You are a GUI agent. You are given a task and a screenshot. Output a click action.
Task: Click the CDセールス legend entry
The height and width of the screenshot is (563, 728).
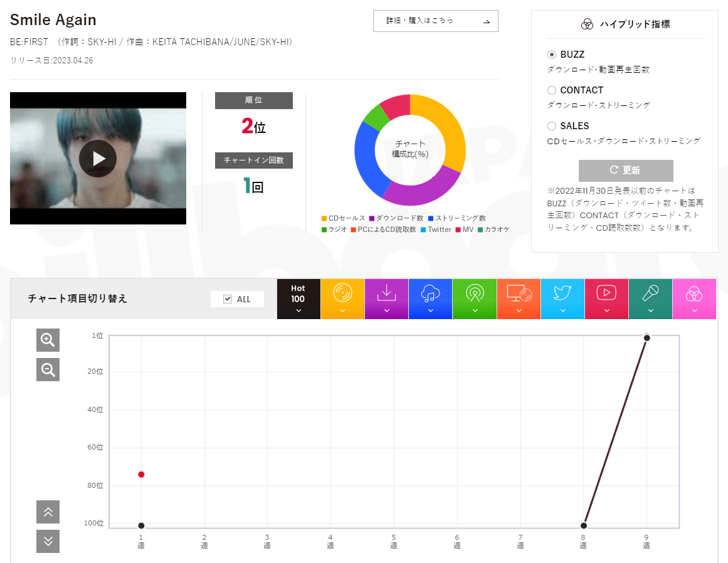coord(343,218)
